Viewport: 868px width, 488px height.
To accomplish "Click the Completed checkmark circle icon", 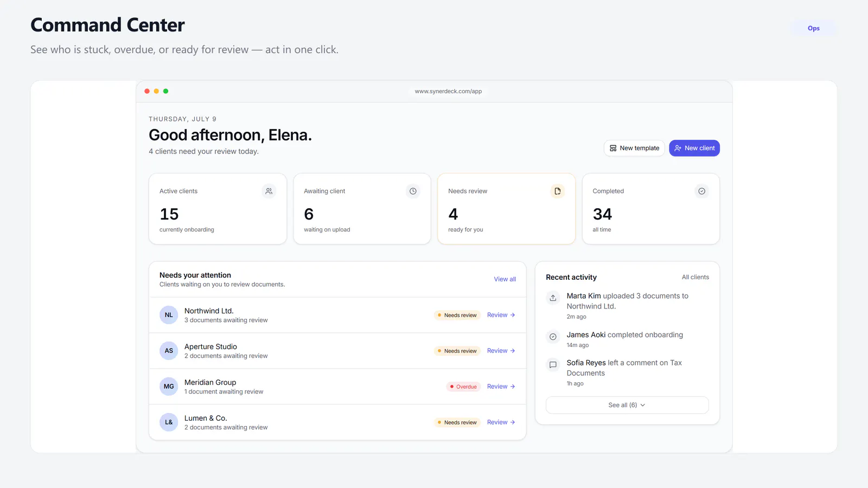I will (x=701, y=191).
